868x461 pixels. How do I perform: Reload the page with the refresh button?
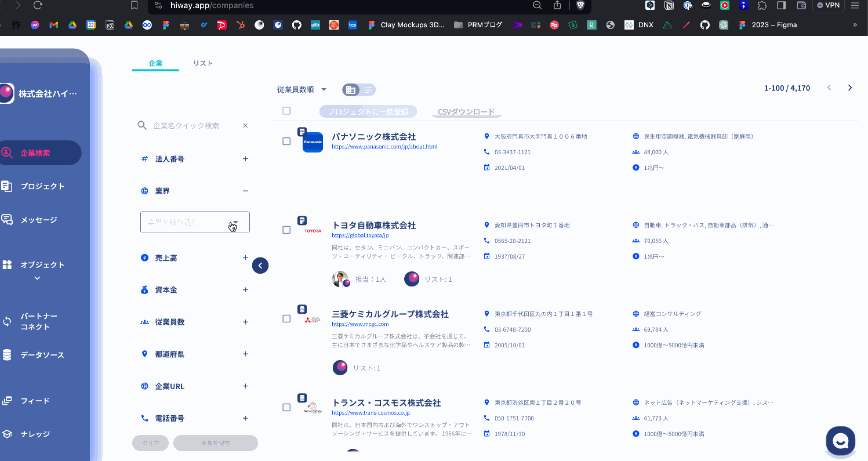[x=38, y=5]
